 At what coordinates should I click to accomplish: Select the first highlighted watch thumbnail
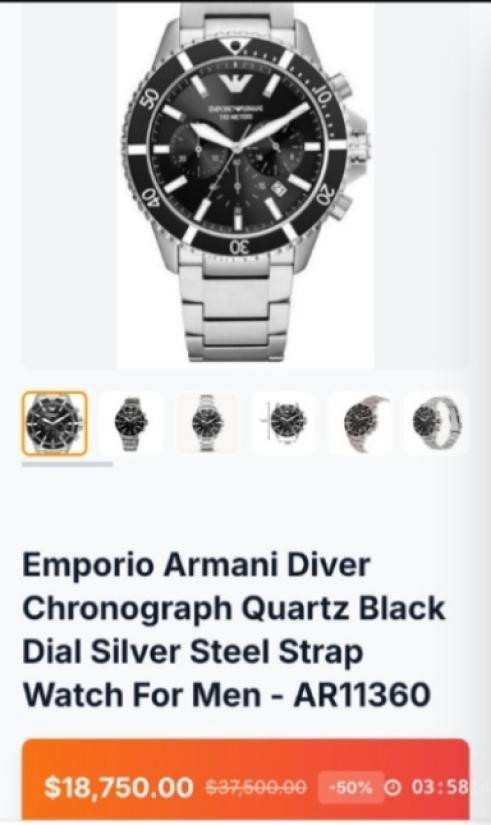(54, 423)
